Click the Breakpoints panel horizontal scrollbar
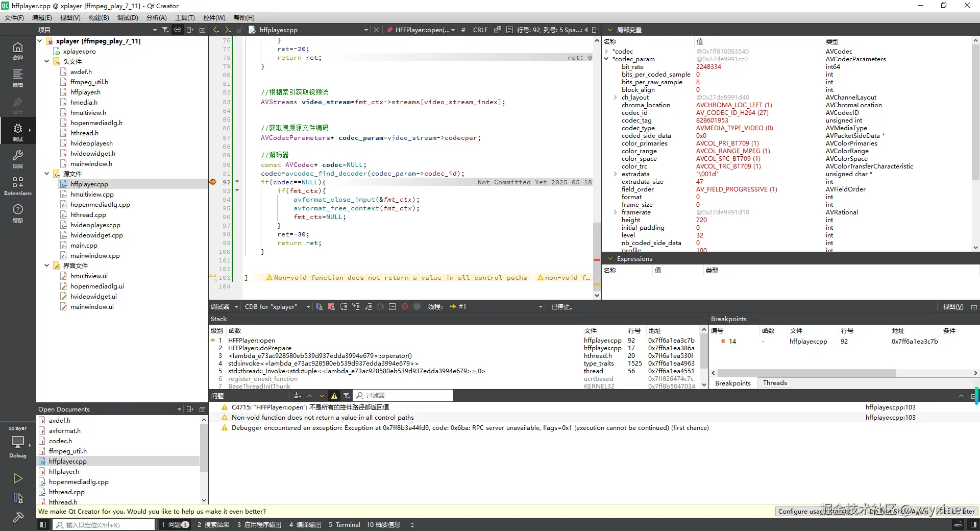 806,373
